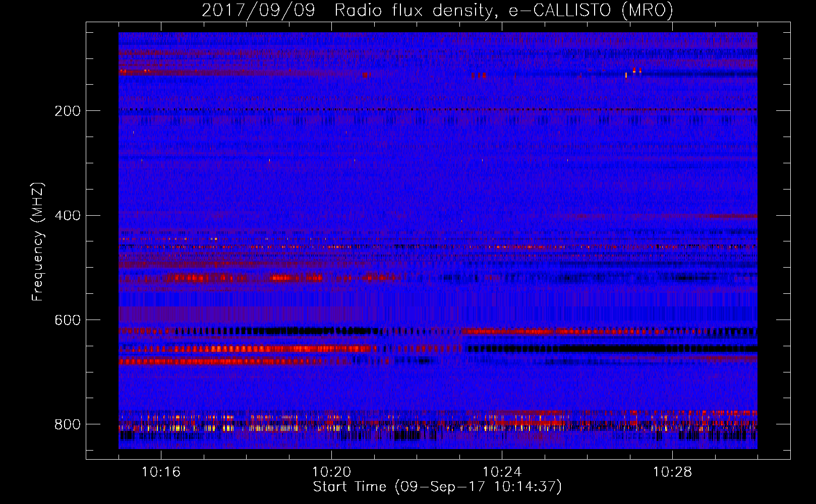Click the black dotted line at 200 MHz

(x=438, y=109)
